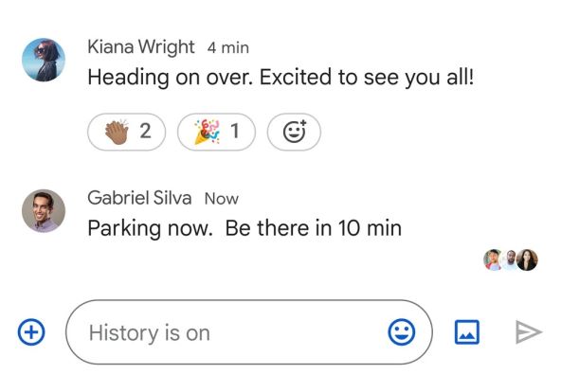Toggle the party popper reaction
This screenshot has height=392, width=561.
[x=216, y=132]
